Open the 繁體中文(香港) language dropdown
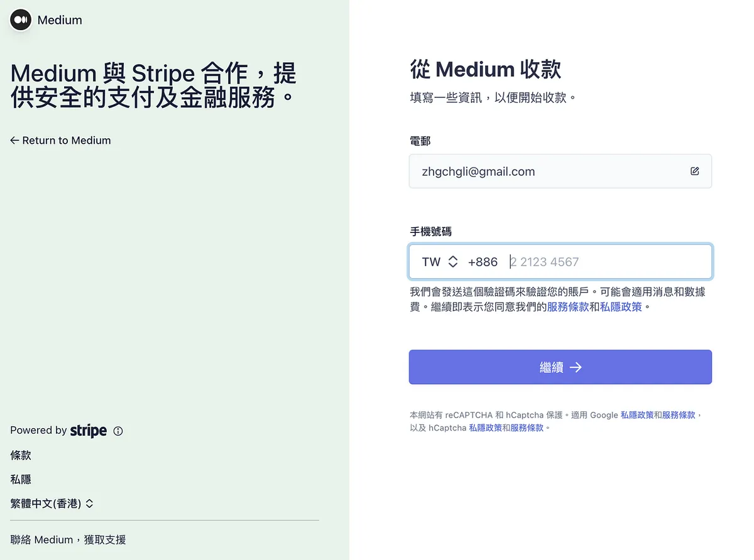 pos(52,503)
